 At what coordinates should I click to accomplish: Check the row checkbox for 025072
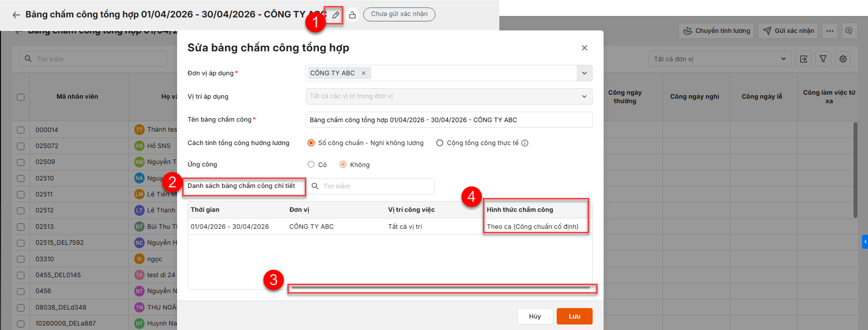pyautogui.click(x=20, y=146)
